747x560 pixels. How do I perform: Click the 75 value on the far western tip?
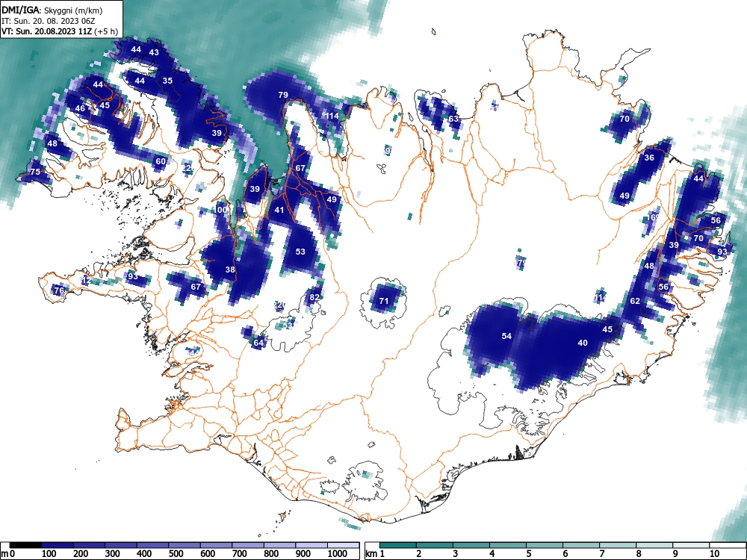click(35, 172)
